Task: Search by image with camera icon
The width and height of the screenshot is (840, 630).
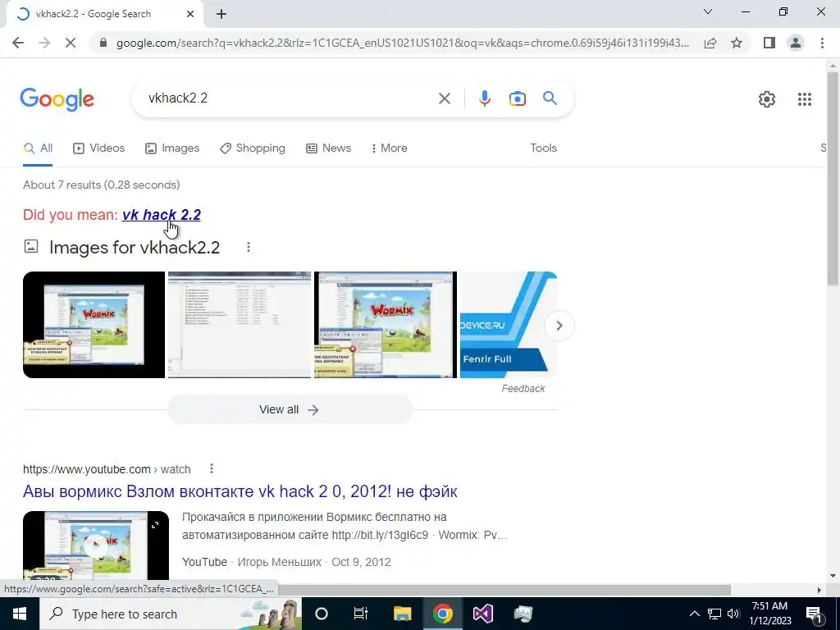Action: [517, 98]
